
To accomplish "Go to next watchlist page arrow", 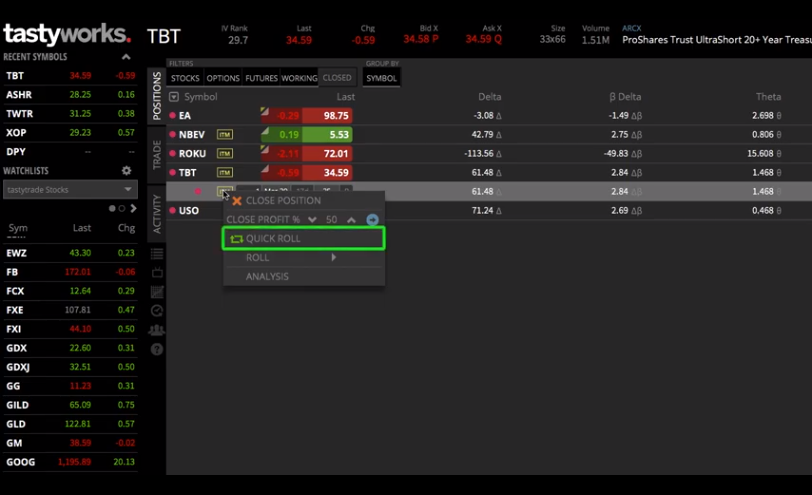I will tap(133, 208).
